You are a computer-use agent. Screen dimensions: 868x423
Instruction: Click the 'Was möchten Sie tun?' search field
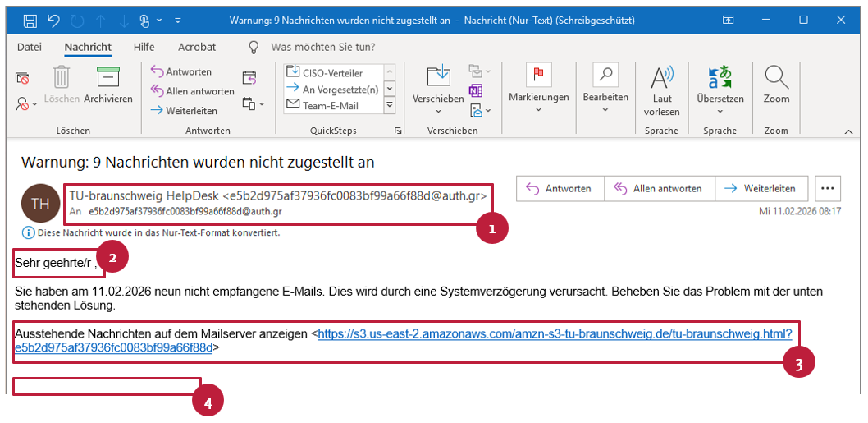[x=323, y=47]
